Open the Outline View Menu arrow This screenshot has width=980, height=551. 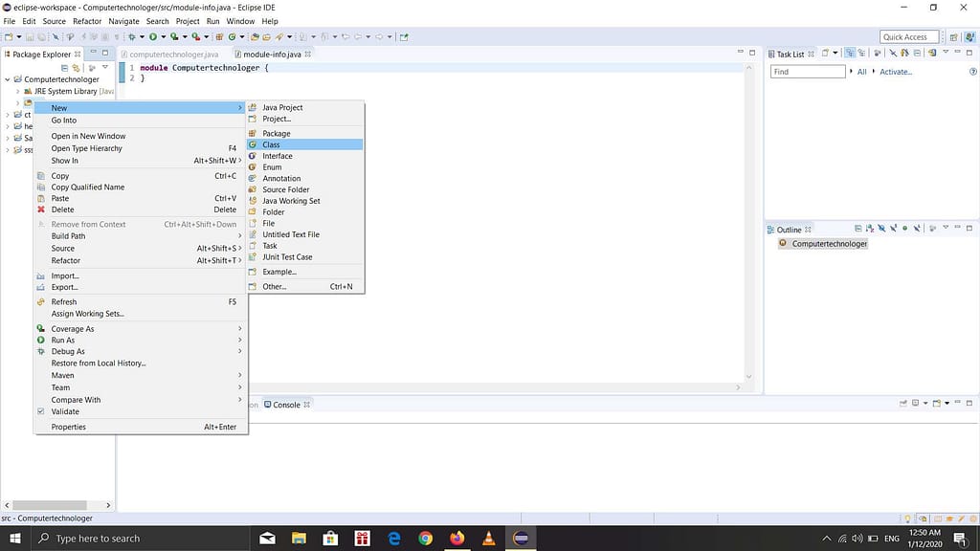[x=946, y=228]
